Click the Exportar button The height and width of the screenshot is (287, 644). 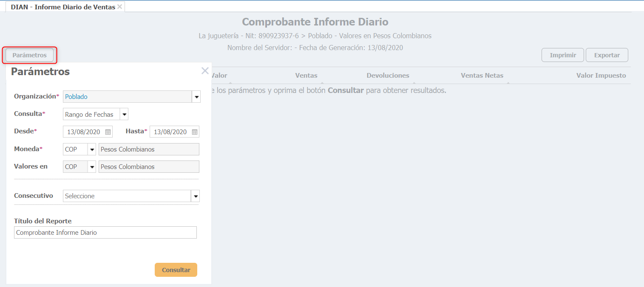(607, 55)
